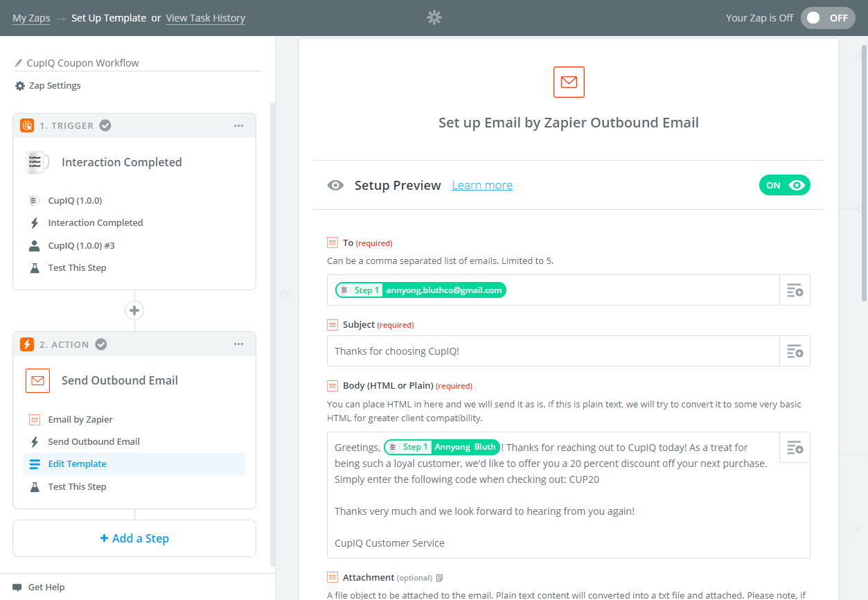Click the flask icon in Action step
This screenshot has width=868, height=600.
click(35, 487)
